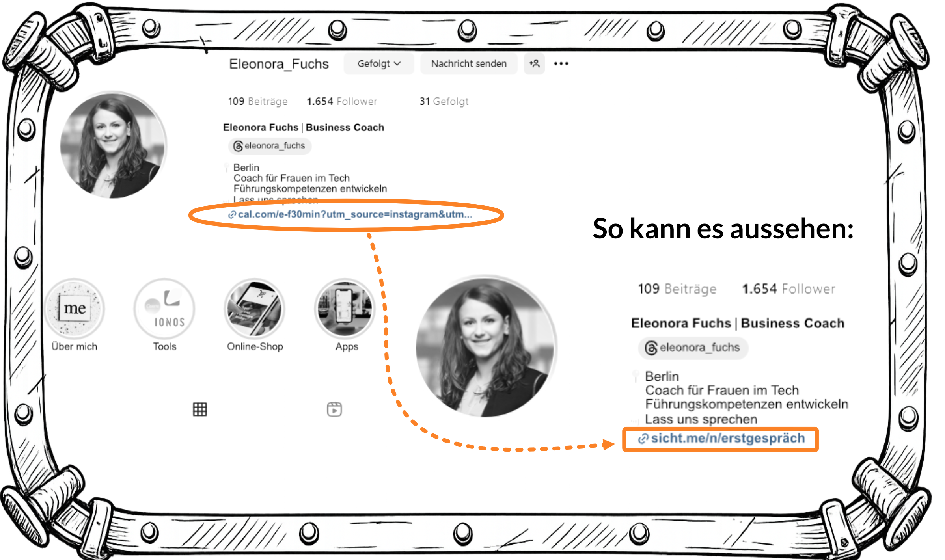The width and height of the screenshot is (945, 560).
Task: Open the Tools story highlight
Action: pos(164,309)
